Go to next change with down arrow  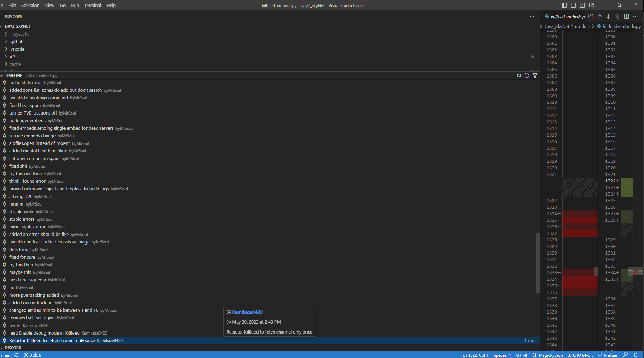click(609, 17)
